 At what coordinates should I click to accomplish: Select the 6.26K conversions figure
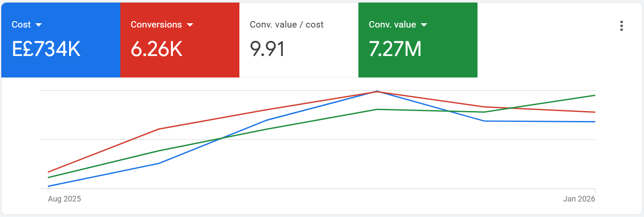click(157, 50)
